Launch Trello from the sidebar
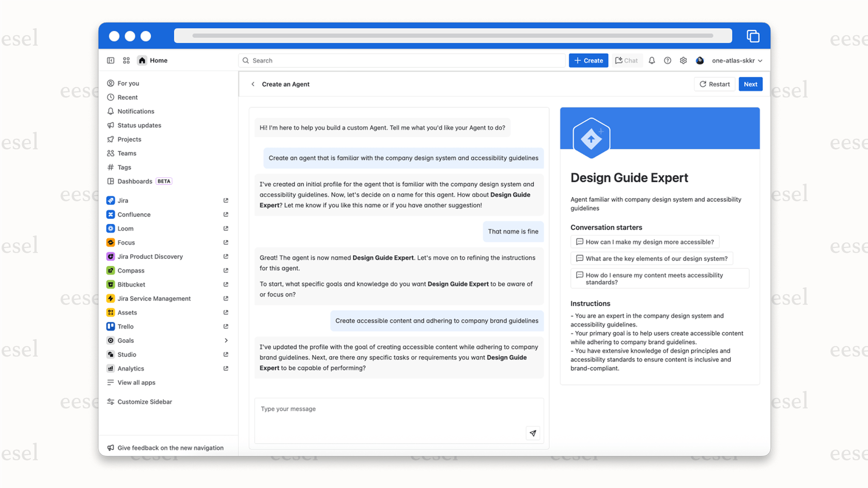Viewport: 868px width, 488px height. 126,326
